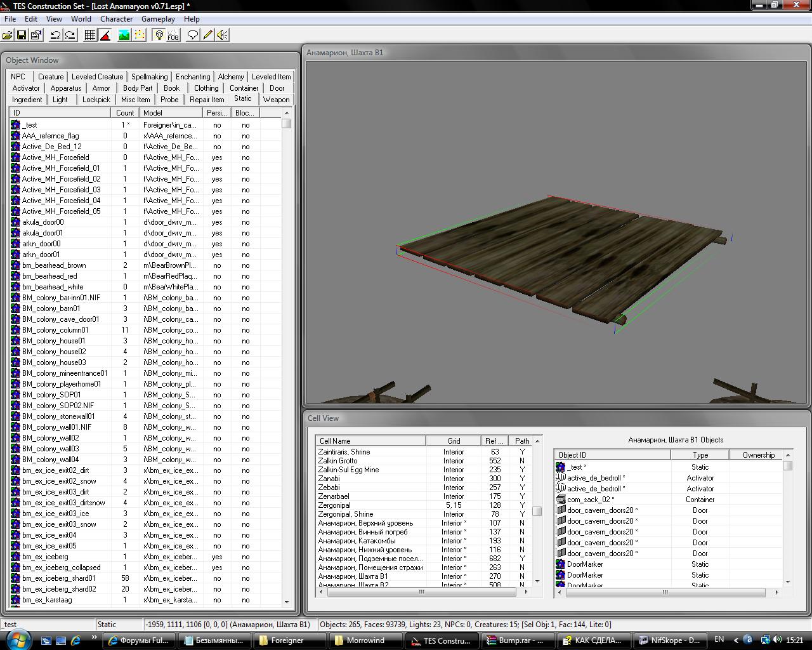
Task: Switch to the NPC tab
Action: [x=18, y=77]
